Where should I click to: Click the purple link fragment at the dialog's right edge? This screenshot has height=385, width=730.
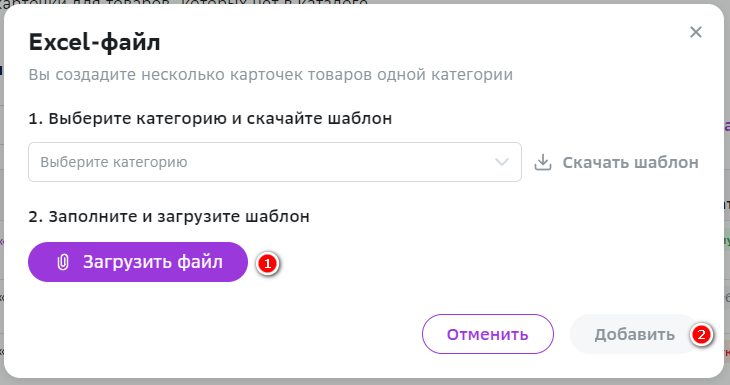(727, 126)
